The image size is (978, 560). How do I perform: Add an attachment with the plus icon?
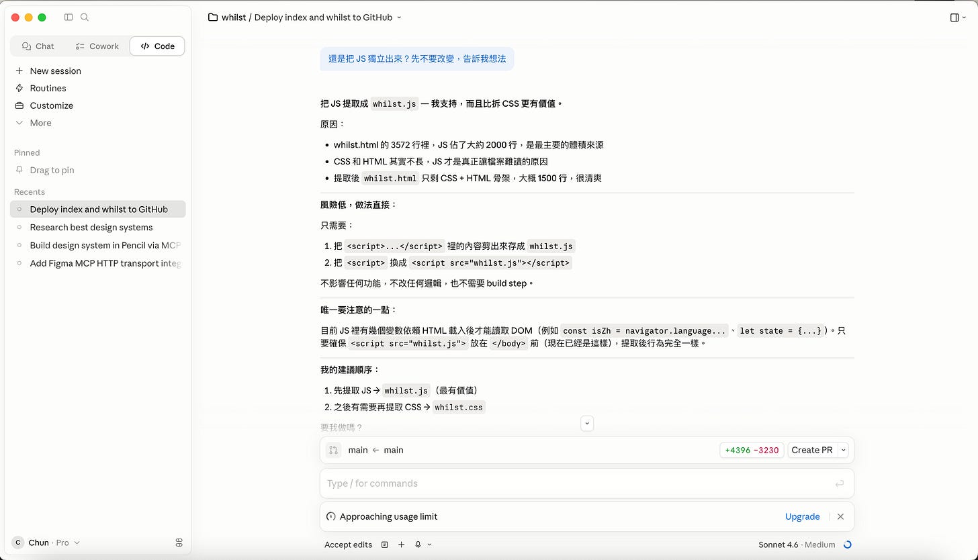tap(401, 545)
